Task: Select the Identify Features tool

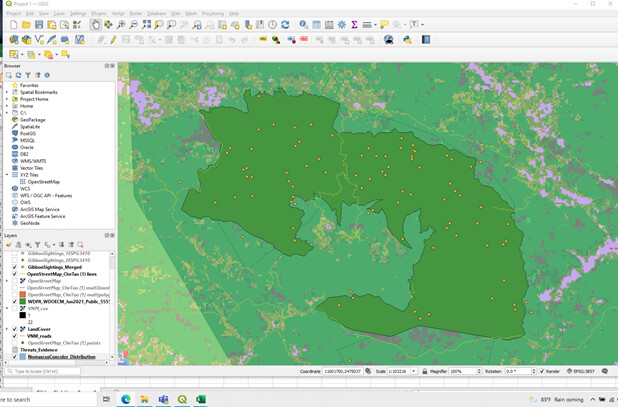Action: point(303,25)
